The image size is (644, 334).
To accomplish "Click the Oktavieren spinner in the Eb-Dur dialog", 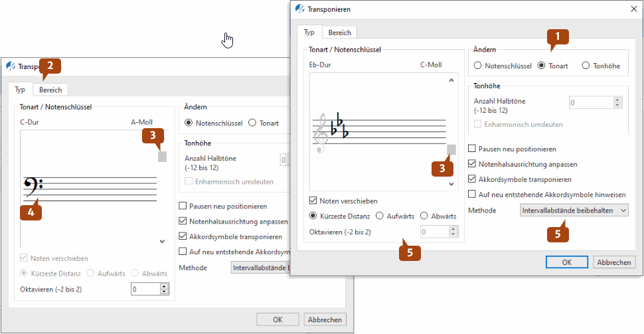I will (439, 232).
